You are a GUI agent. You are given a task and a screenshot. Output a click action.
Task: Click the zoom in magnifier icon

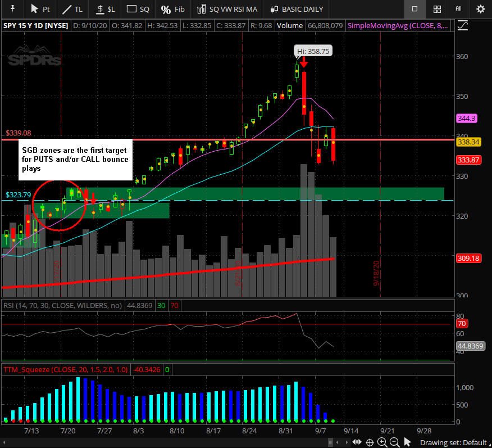[x=382, y=442]
